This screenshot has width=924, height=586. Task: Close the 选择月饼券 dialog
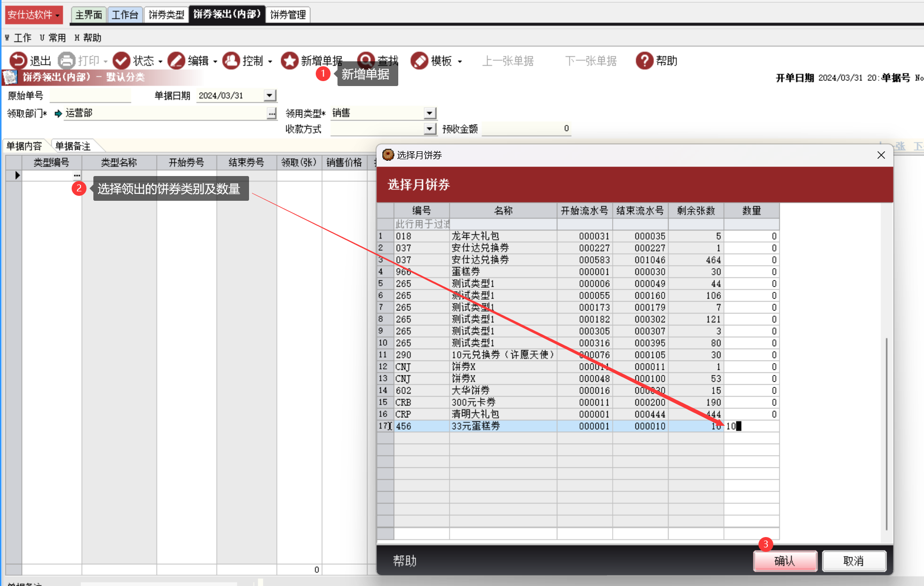[881, 155]
